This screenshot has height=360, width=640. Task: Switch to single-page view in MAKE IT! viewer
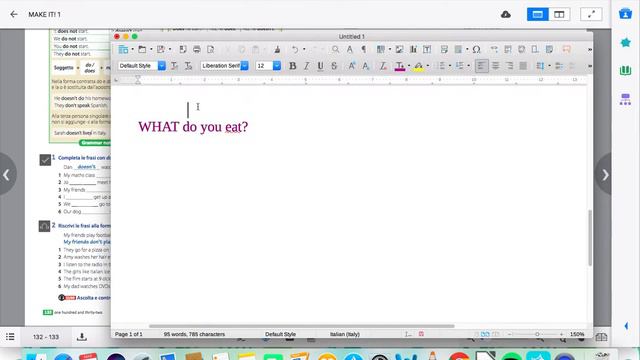538,14
